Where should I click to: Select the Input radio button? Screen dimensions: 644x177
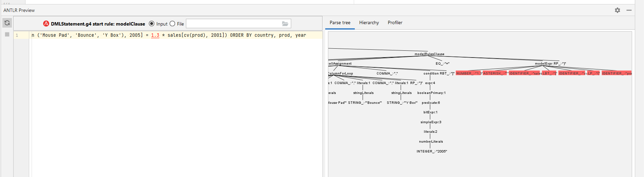152,23
